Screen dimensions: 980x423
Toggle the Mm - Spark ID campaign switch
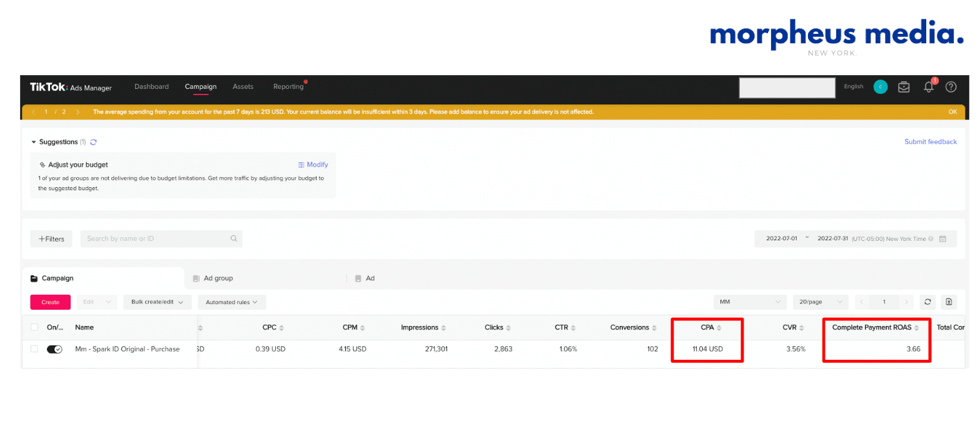coord(54,349)
